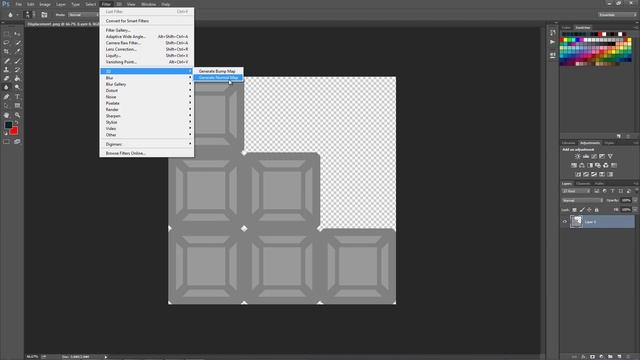The image size is (640, 360).
Task: Hide Layer 0 with the eye icon
Action: pyautogui.click(x=565, y=222)
